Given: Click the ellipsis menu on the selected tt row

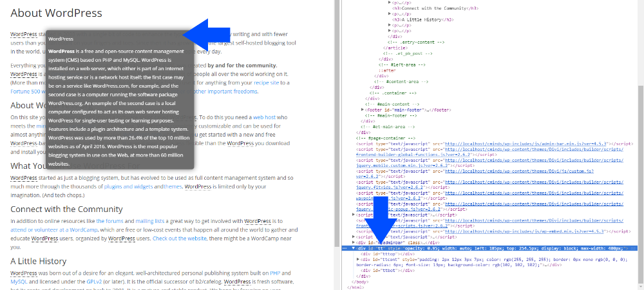Looking at the screenshot, I should click(345, 248).
